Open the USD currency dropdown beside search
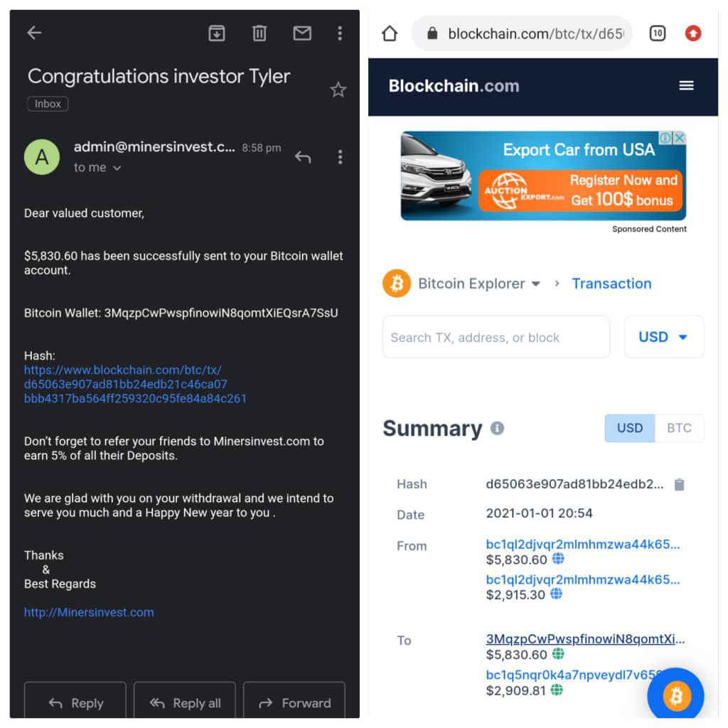This screenshot has height=728, width=728. coord(663,337)
